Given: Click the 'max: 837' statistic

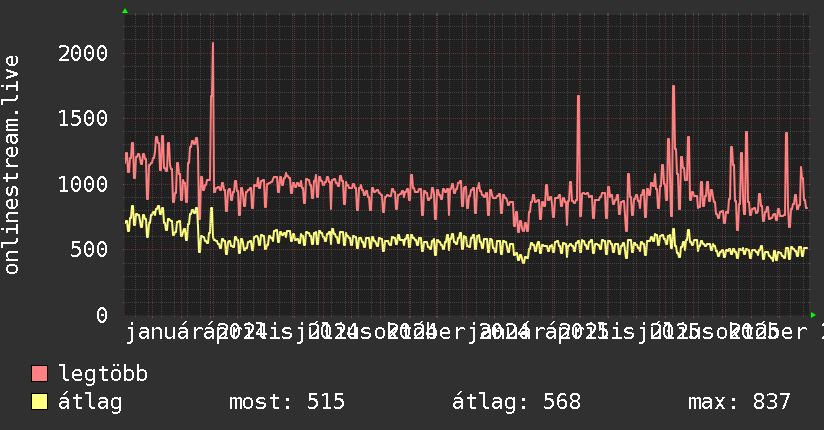Looking at the screenshot, I should [x=739, y=402].
